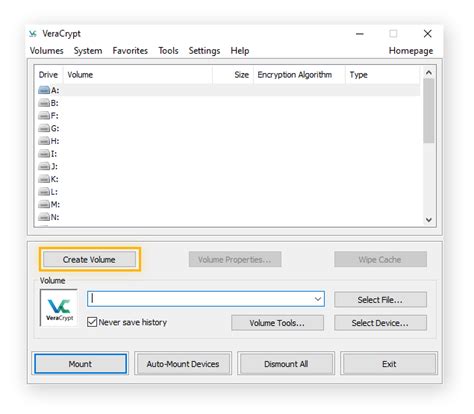Viewport: 474px width, 414px height.
Task: Open the Tools menu
Action: click(168, 51)
